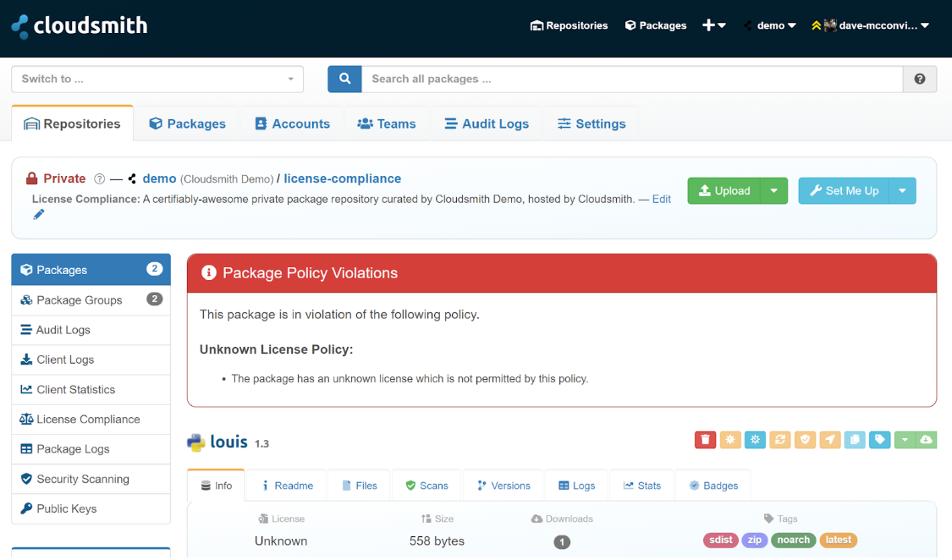Click the blue virus icon button
This screenshot has width=952, height=560.
(x=755, y=440)
